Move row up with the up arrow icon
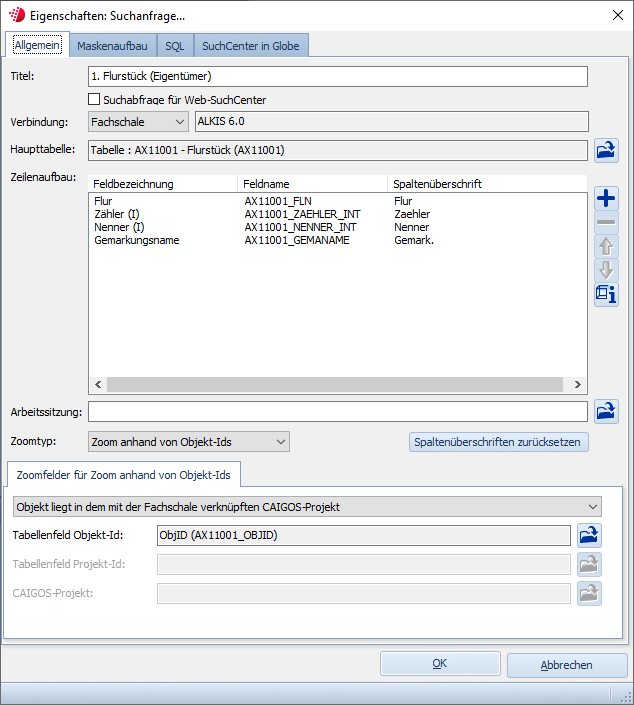This screenshot has height=705, width=634. [x=606, y=246]
